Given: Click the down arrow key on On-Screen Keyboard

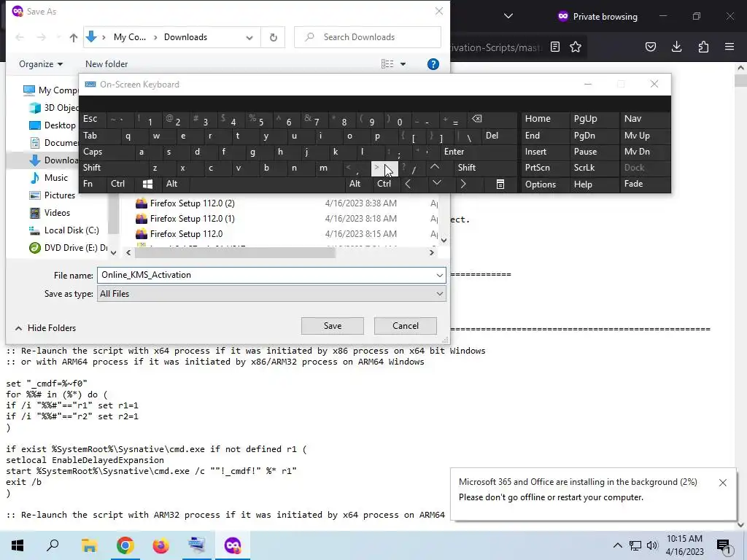Looking at the screenshot, I should point(436,183).
